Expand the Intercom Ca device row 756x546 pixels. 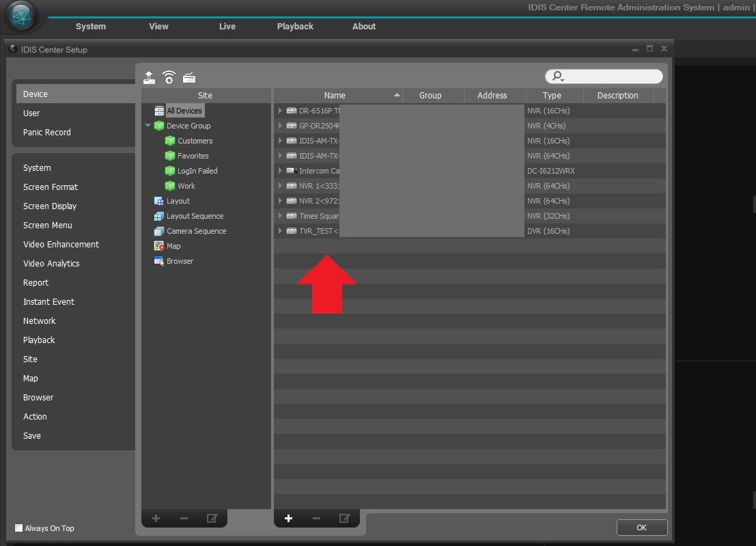[280, 171]
